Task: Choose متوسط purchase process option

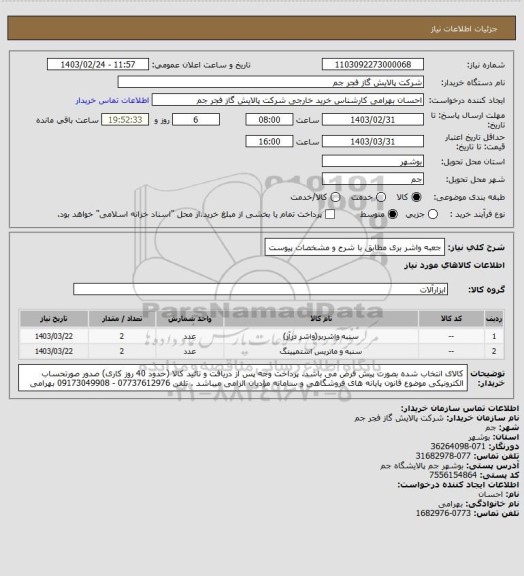Action: pyautogui.click(x=393, y=214)
